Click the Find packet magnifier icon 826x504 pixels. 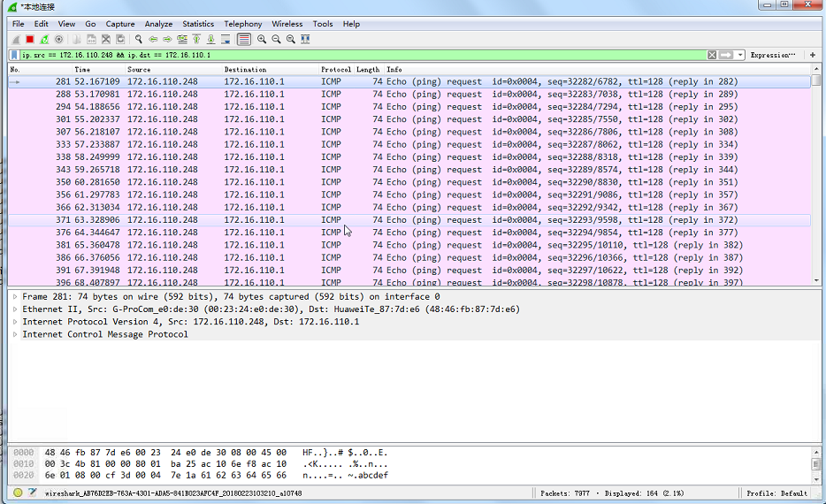(139, 39)
